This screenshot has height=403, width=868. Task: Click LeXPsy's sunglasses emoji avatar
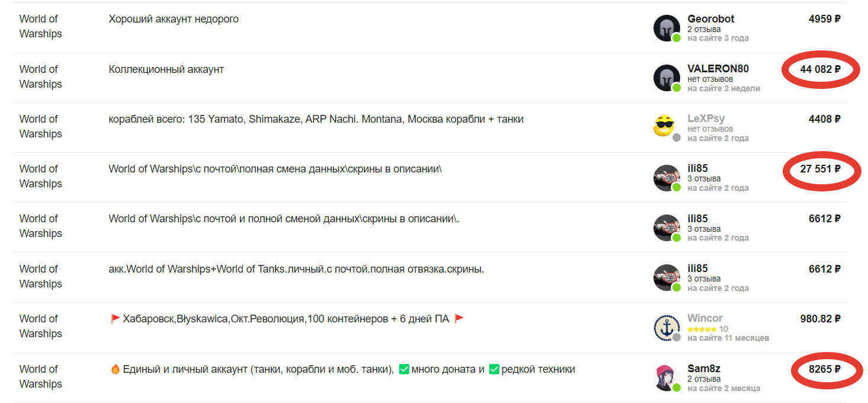point(665,126)
